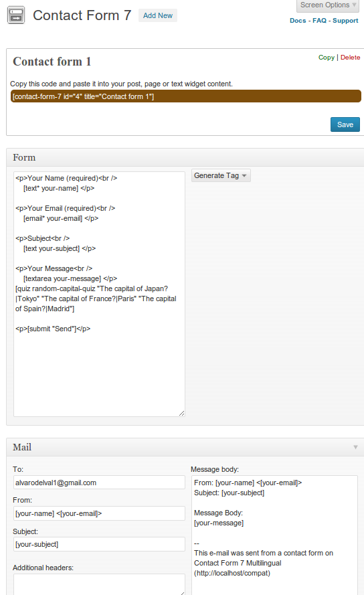
Task: Click the Message body textarea
Action: 274,535
